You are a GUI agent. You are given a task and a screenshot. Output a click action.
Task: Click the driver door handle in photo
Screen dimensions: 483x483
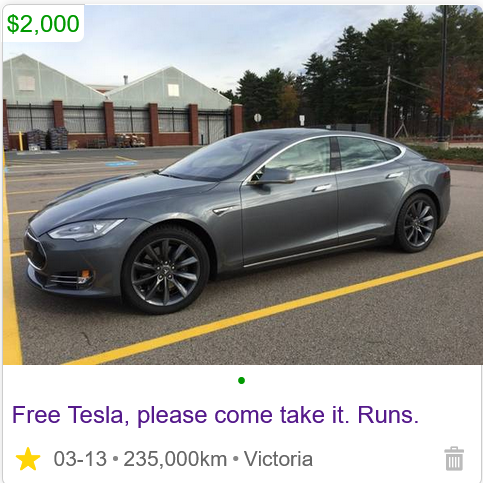pos(322,188)
